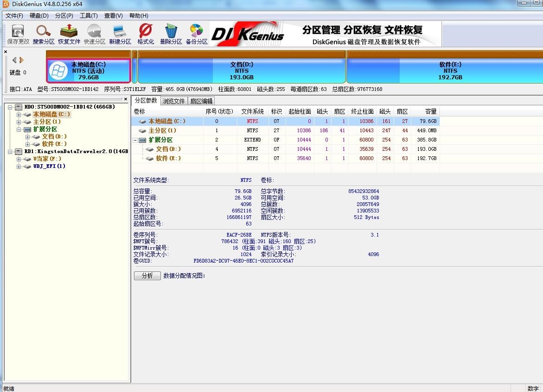543x392 pixels.
Task: Collapse the RD1 Kingston DataTraveler node
Action: (10, 152)
